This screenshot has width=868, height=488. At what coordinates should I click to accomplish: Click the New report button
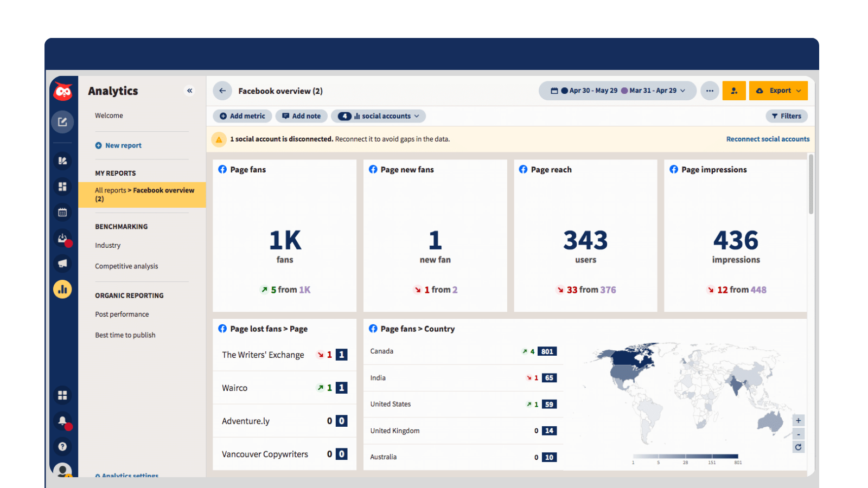(118, 145)
